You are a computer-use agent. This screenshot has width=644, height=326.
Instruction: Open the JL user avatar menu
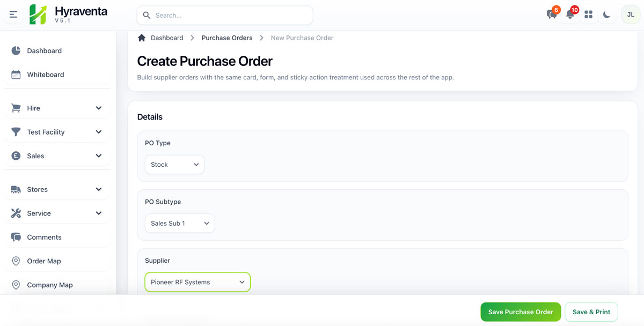(631, 15)
